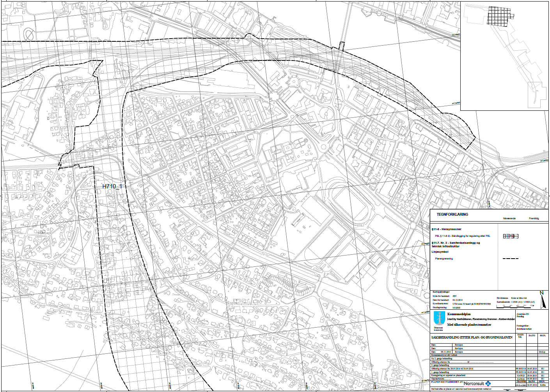Click the 'Linjesymbol' heading
Screen dimensions: 550x392
coord(440,252)
